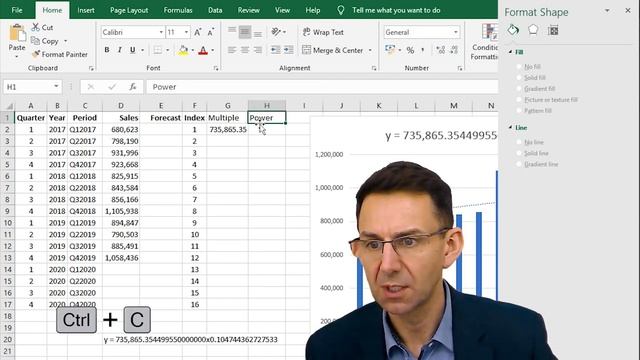Select the Gradient line radio option
The image size is (640, 360).
519,164
